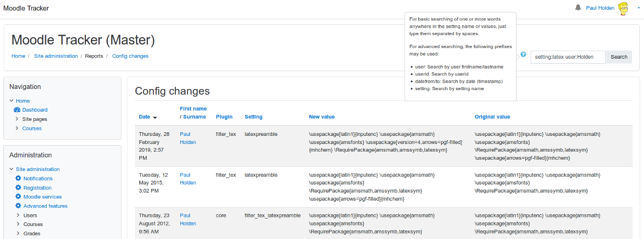The width and height of the screenshot is (644, 239).
Task: Click the search help question-mark icon
Action: (523, 54)
